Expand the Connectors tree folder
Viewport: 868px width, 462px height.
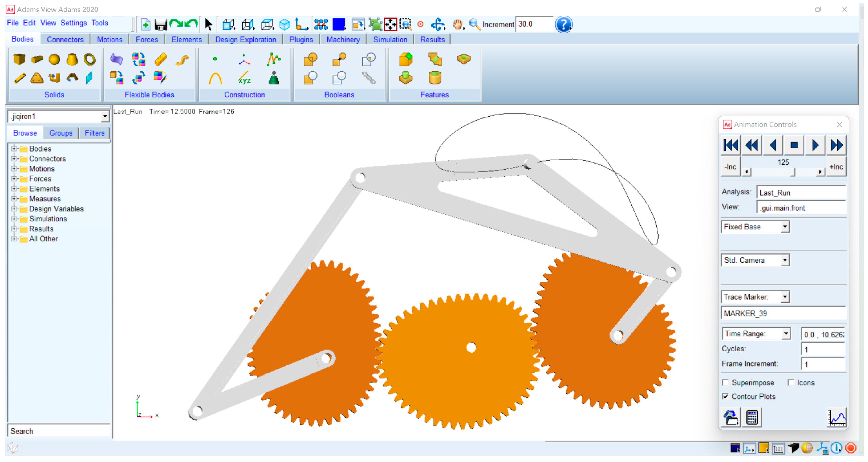[x=14, y=158]
